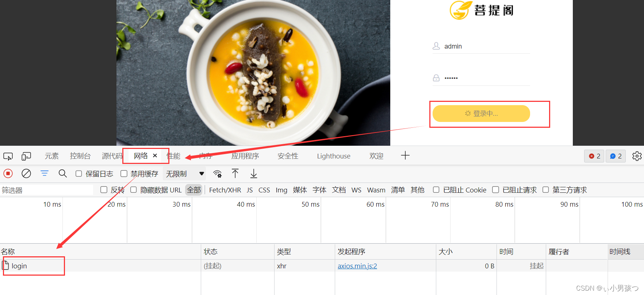
Task: Filter requests by Img
Action: 281,190
